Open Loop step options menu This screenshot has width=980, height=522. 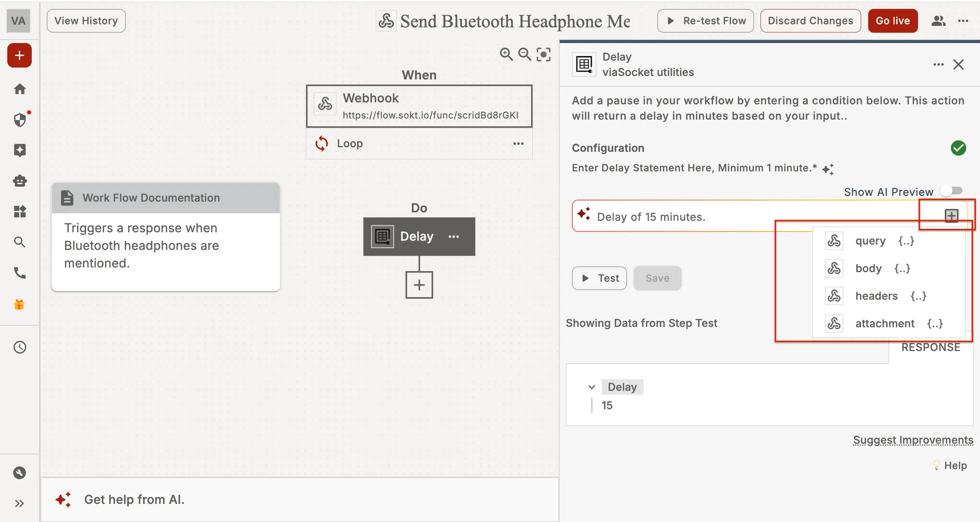519,144
